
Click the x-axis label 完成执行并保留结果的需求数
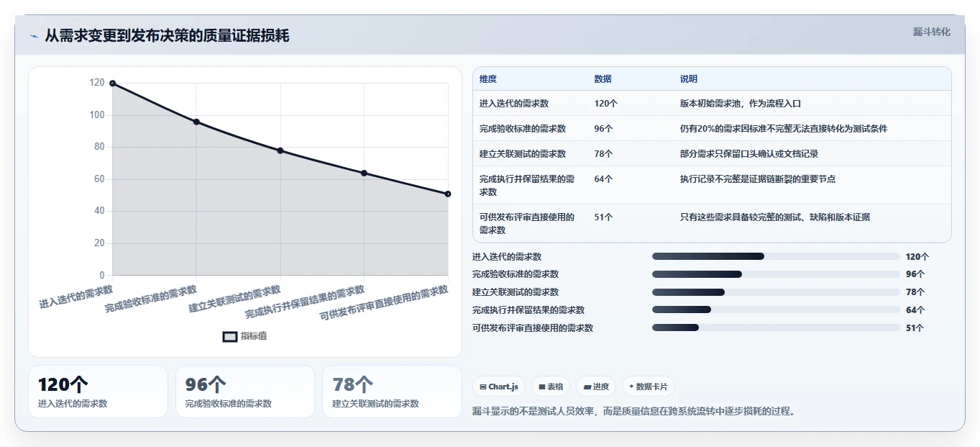pyautogui.click(x=305, y=303)
